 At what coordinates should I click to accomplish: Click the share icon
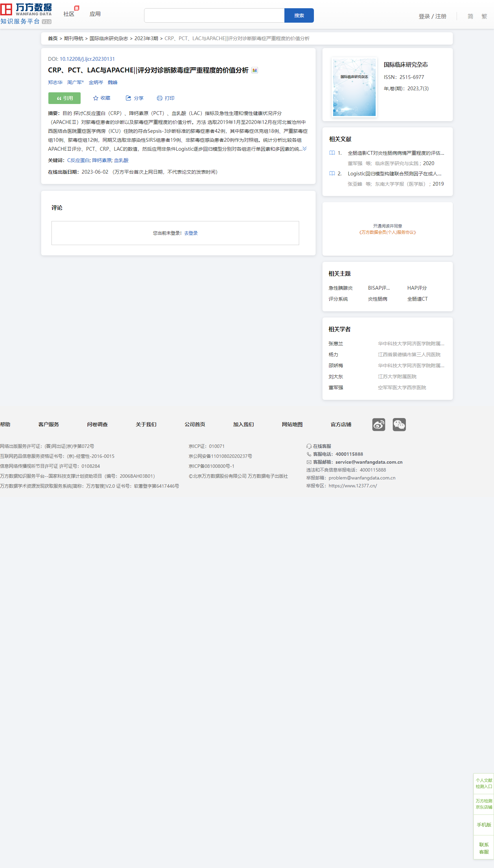(x=128, y=98)
